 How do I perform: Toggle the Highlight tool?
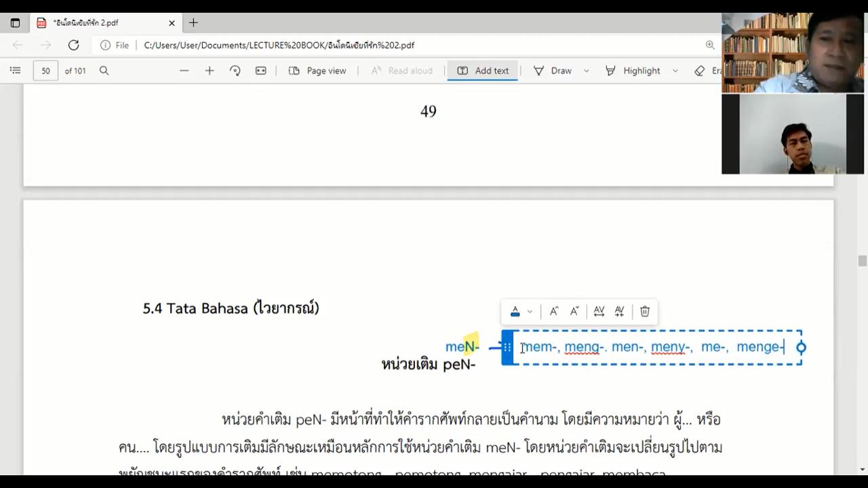tap(633, 70)
